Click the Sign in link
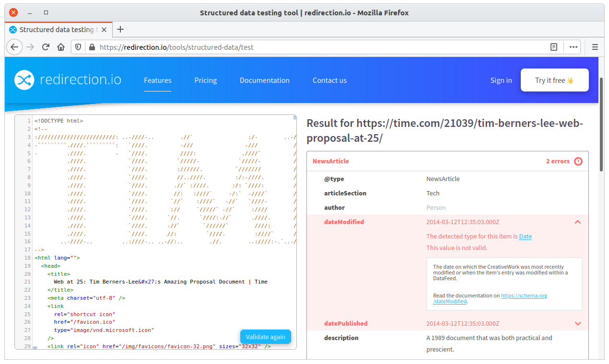The image size is (609, 364). click(501, 80)
